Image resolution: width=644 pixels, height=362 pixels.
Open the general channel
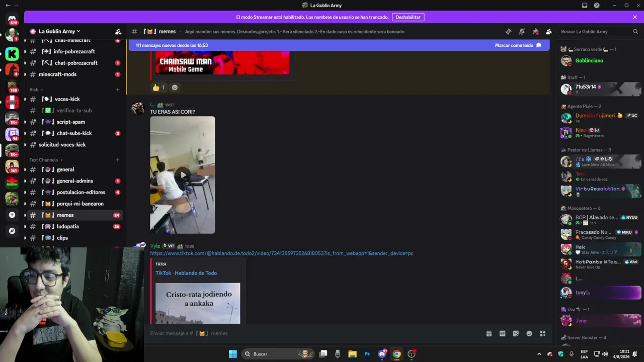[x=74, y=169]
